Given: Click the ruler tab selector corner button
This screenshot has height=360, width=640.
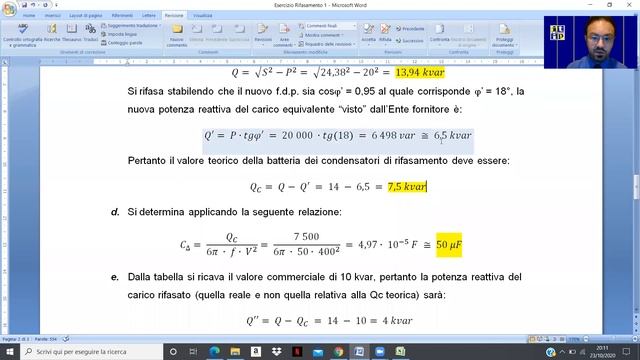Looking at the screenshot, I should coord(4,62).
